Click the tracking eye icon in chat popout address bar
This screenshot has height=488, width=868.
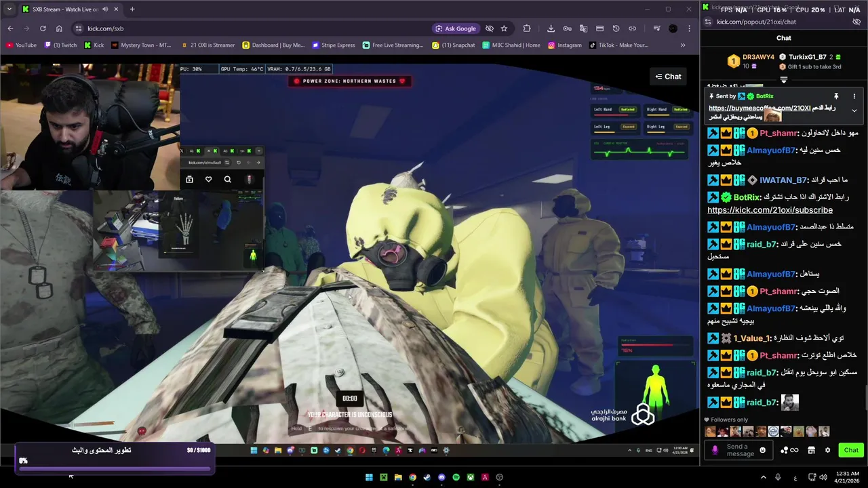tap(856, 22)
